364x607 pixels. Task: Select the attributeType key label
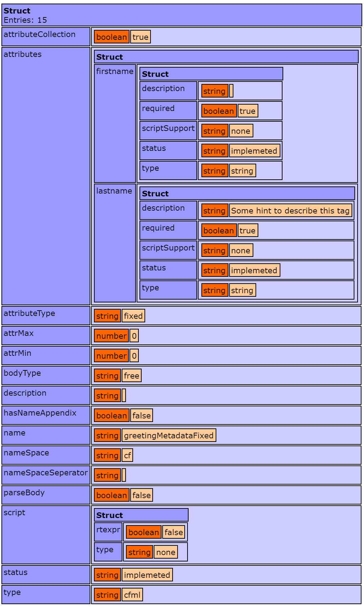click(x=30, y=313)
